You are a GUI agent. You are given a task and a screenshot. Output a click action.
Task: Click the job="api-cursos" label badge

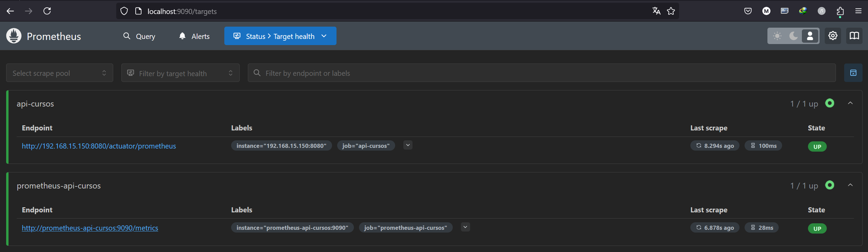(366, 146)
